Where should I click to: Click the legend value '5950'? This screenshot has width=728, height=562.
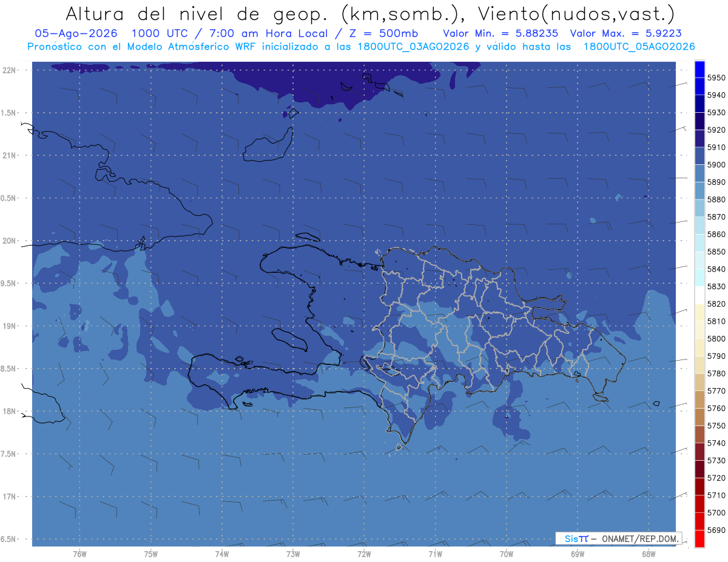[x=716, y=78]
